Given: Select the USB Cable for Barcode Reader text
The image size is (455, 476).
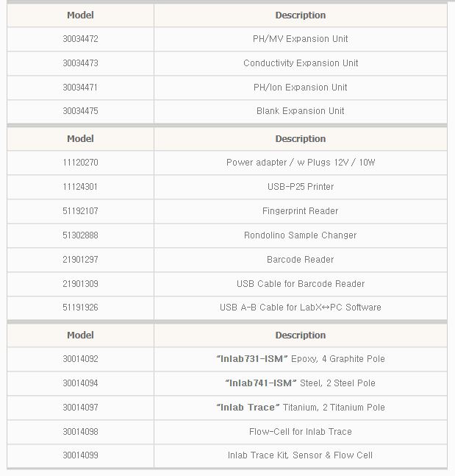Looking at the screenshot, I should click(x=300, y=284).
